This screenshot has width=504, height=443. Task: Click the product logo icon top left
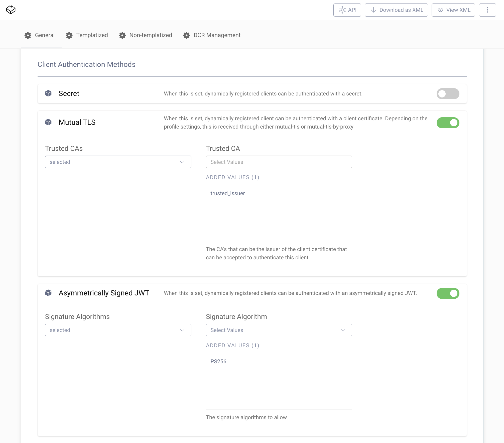pos(11,10)
